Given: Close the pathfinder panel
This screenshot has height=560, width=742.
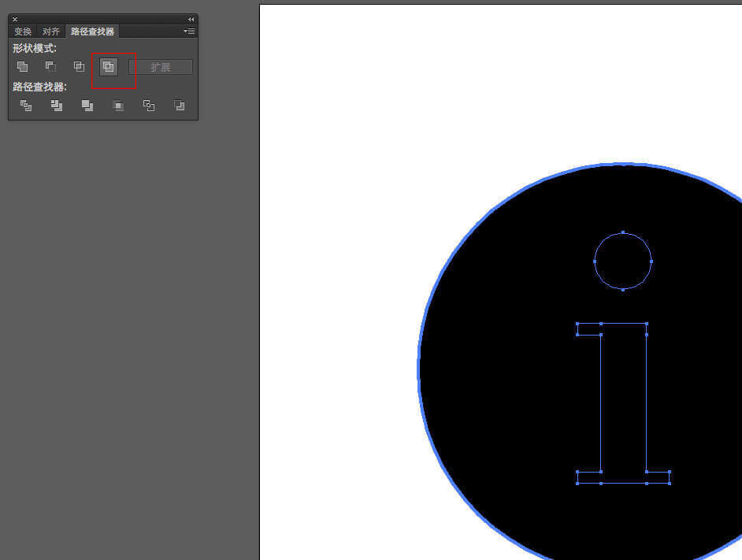Looking at the screenshot, I should tap(15, 19).
